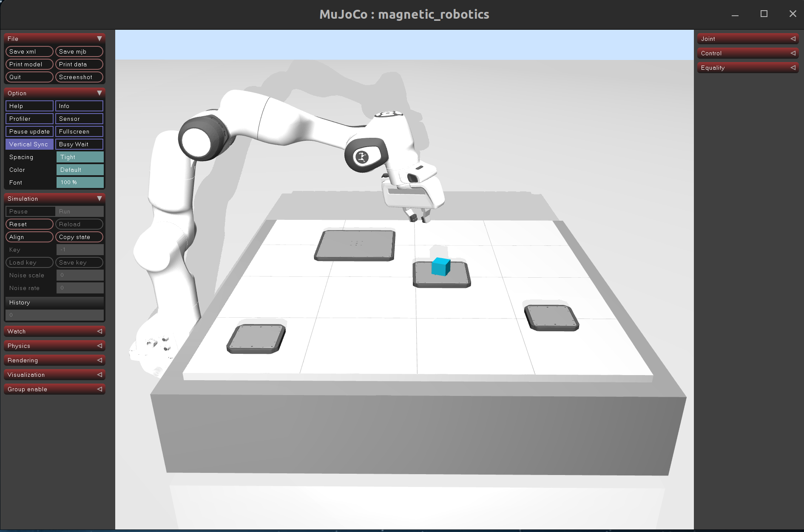The image size is (804, 532).
Task: Enable the Profiler overlay
Action: [x=29, y=119]
